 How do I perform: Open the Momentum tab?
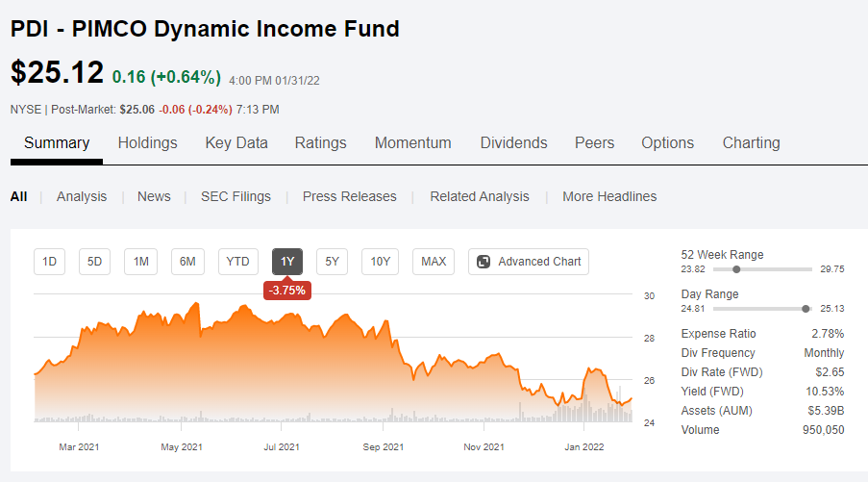pyautogui.click(x=413, y=143)
